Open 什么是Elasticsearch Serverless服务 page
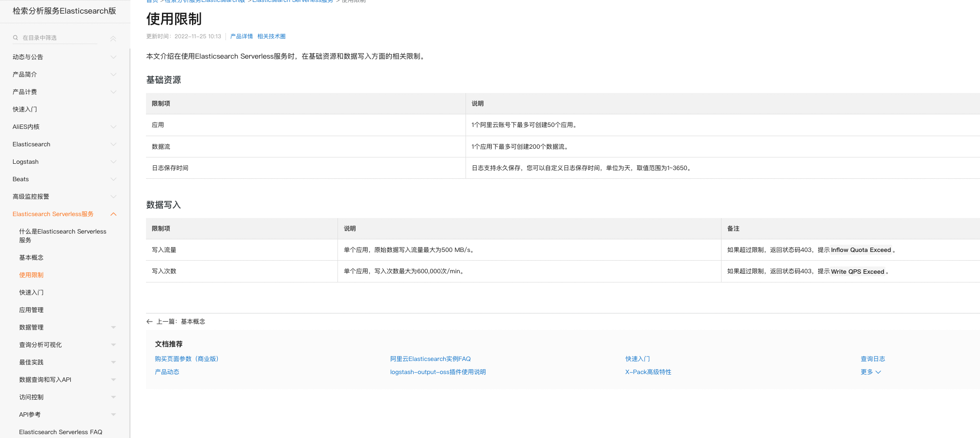The height and width of the screenshot is (438, 980). (63, 236)
